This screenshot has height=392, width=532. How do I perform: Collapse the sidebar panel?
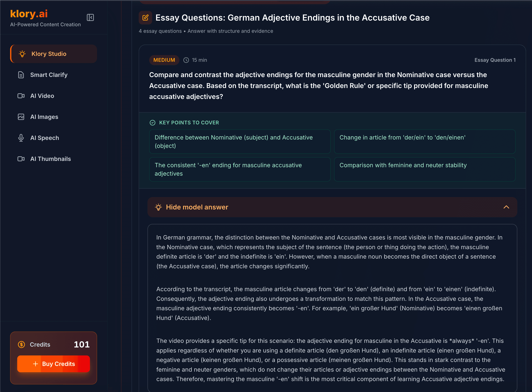pyautogui.click(x=90, y=18)
